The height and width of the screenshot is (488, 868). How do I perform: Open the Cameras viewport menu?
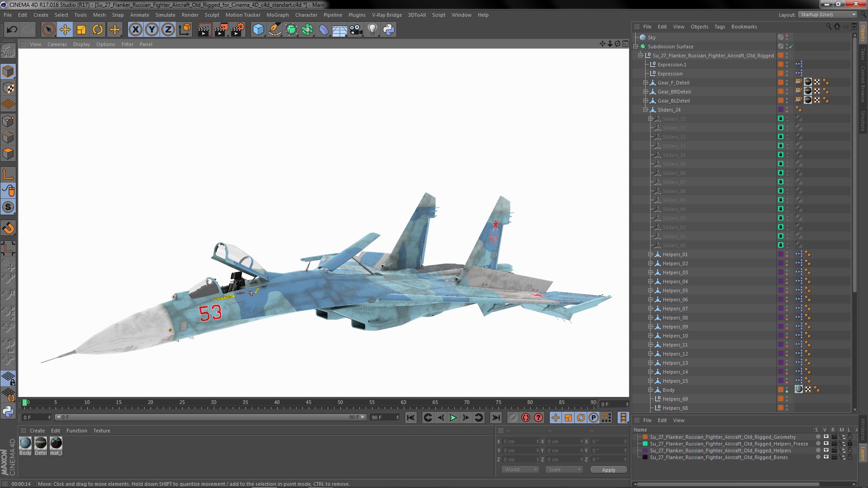(x=57, y=44)
